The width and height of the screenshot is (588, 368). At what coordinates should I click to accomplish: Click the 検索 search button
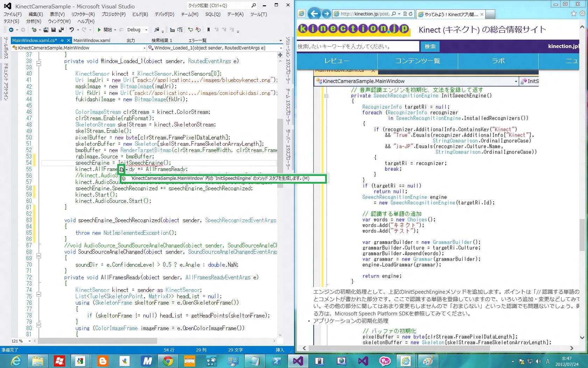pyautogui.click(x=430, y=46)
